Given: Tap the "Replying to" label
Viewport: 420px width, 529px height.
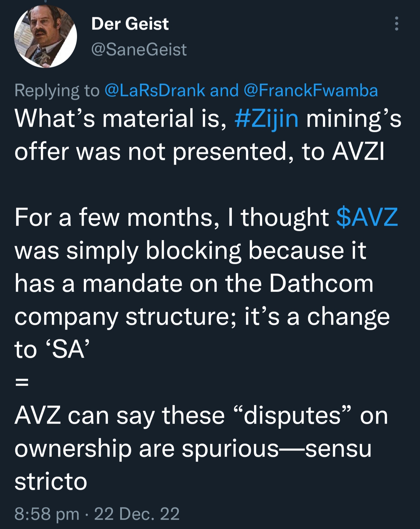Looking at the screenshot, I should (57, 90).
